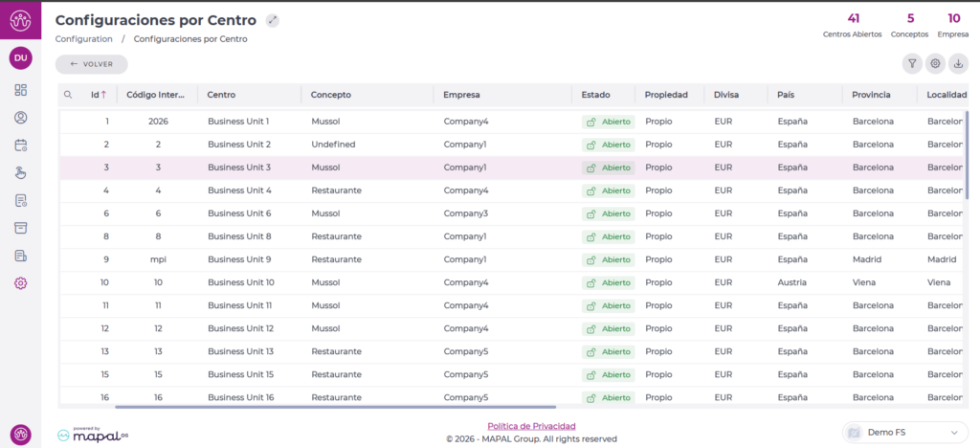Viewport: 980px width, 448px height.
Task: Open the dashboard grid icon in sidebar
Action: coord(21,90)
